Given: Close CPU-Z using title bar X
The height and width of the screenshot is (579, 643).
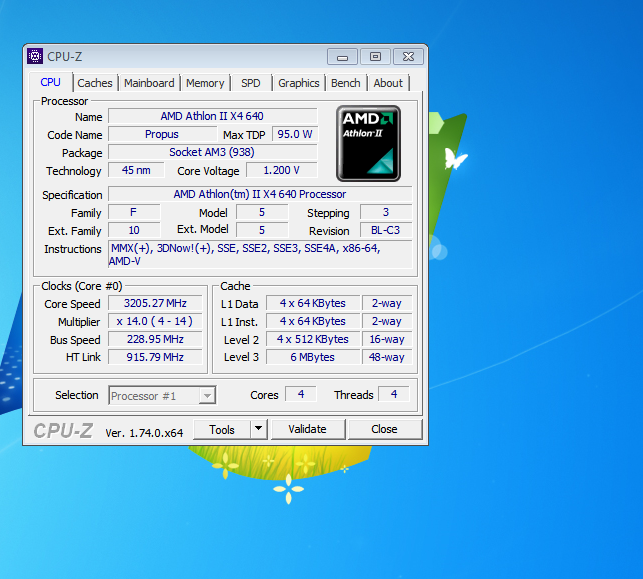Looking at the screenshot, I should 407,57.
